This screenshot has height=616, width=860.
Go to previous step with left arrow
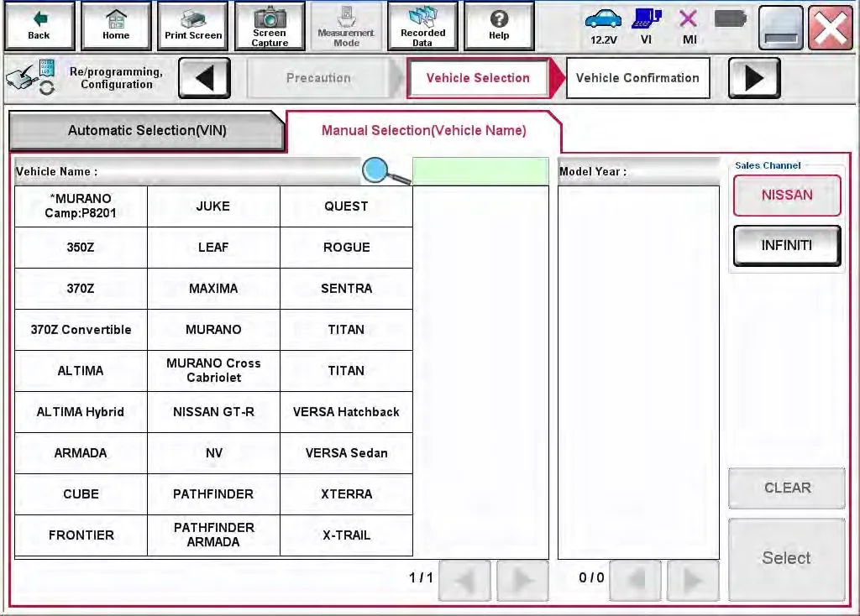coord(205,78)
